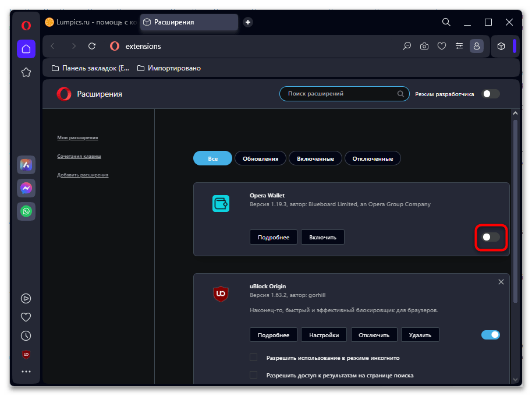The height and width of the screenshot is (396, 532).
Task: Open Мои расширения link
Action: tap(77, 137)
